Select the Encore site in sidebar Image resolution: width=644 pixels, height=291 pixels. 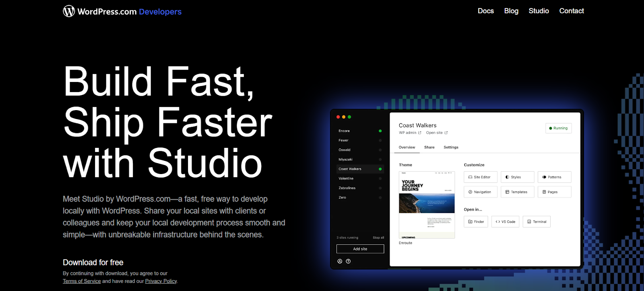point(360,131)
